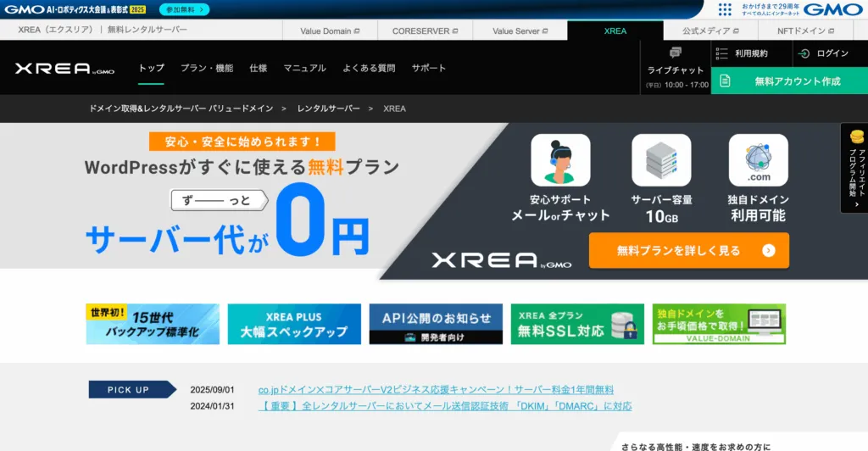The width and height of the screenshot is (868, 451).
Task: Click the 2025/09/01 news date
Action: click(x=212, y=390)
